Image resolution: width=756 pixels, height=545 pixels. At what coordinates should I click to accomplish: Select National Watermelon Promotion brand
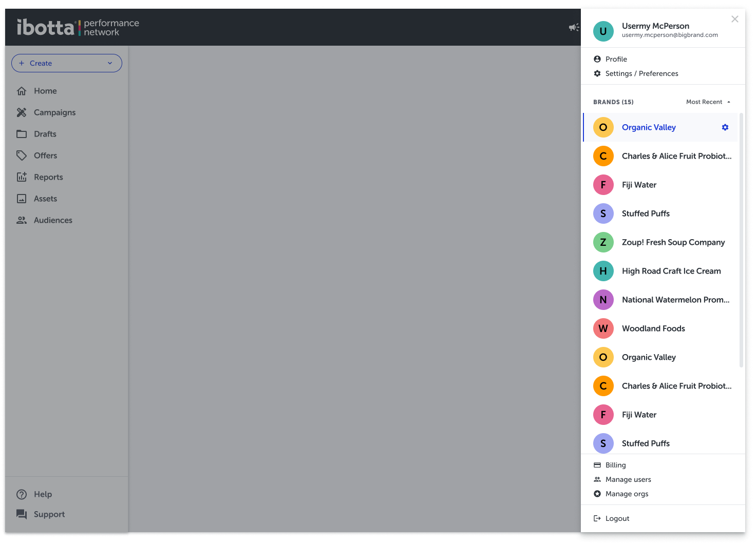click(x=660, y=300)
